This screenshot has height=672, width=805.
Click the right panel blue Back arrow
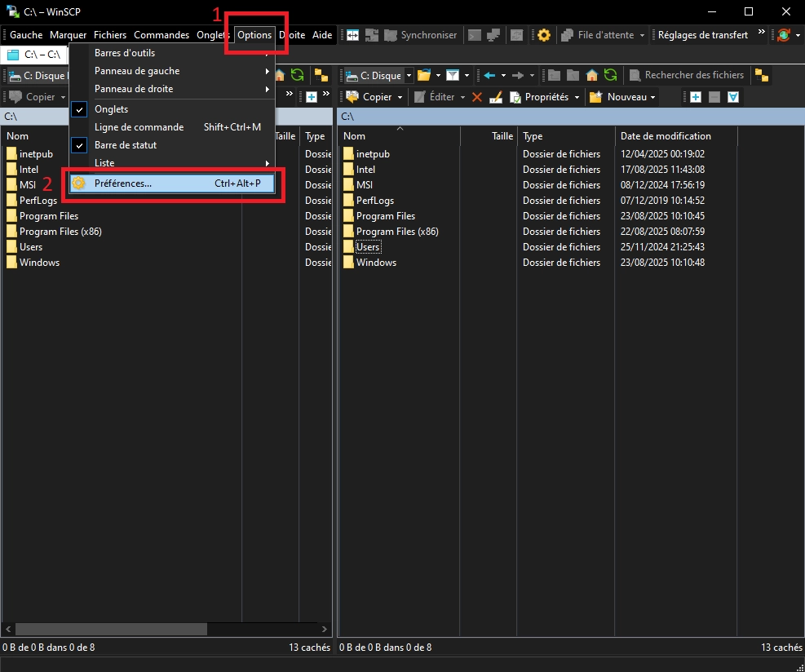click(489, 76)
